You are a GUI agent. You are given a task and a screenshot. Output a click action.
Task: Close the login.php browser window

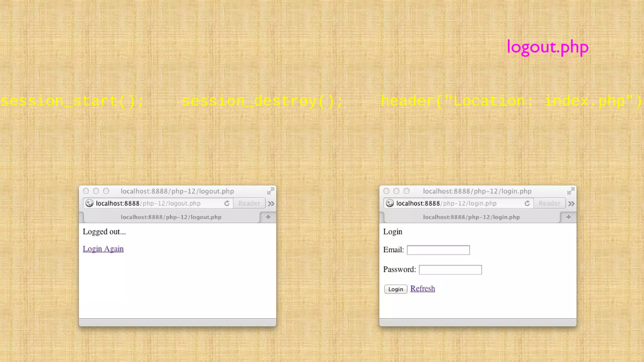tap(386, 191)
